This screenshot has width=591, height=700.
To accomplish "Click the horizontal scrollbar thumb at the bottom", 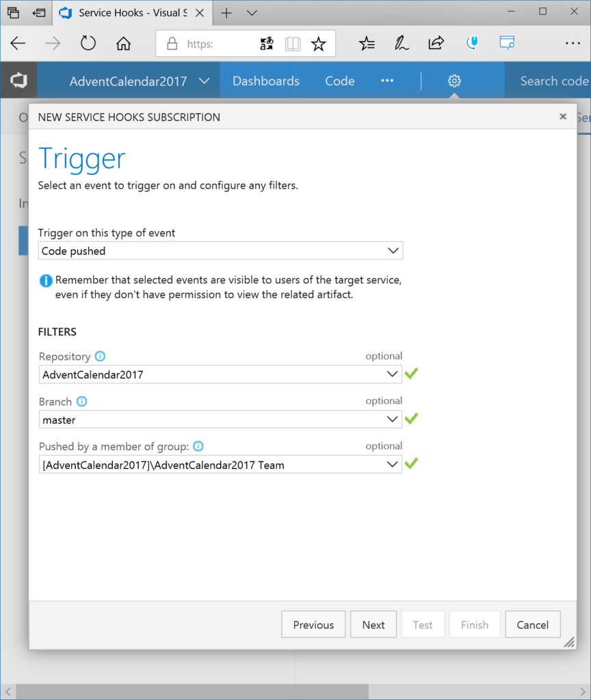I will point(192,692).
